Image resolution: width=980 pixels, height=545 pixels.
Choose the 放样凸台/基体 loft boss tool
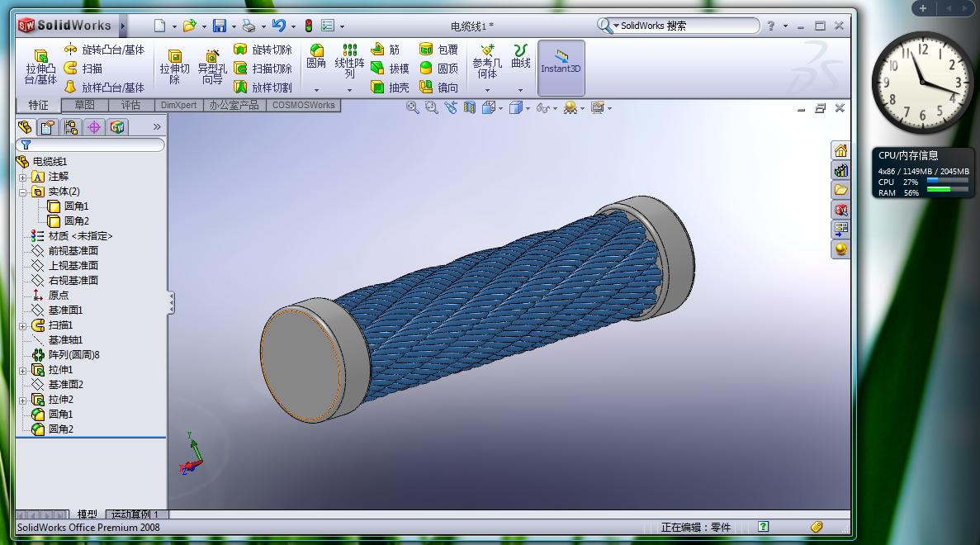pyautogui.click(x=104, y=88)
